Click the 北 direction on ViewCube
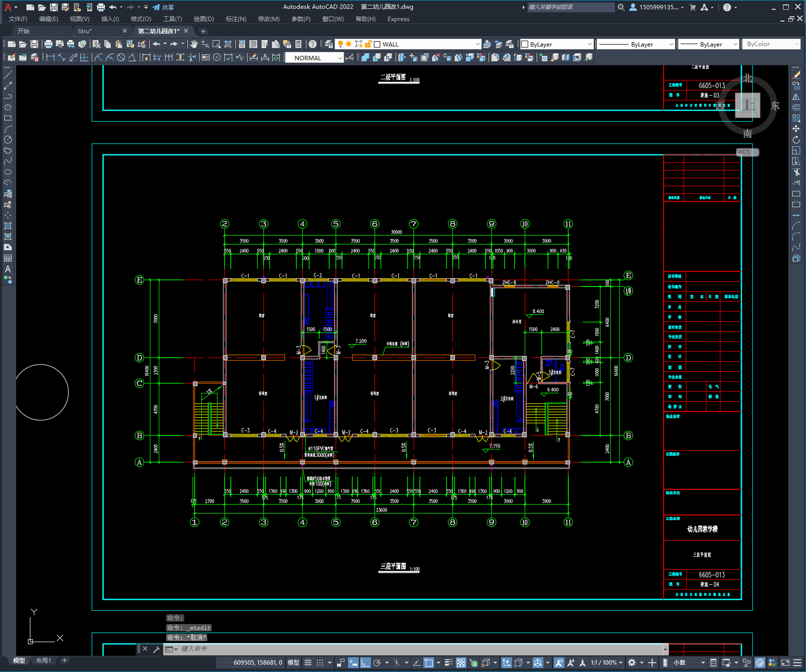 [747, 78]
